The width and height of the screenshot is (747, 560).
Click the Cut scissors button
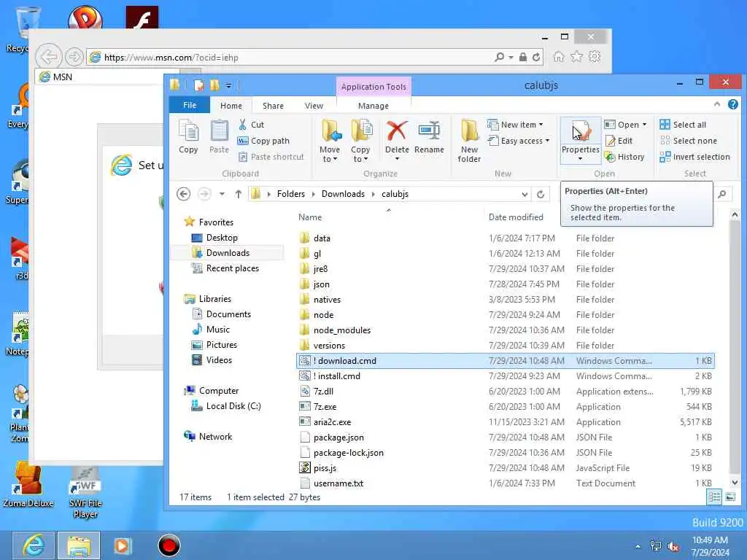click(x=251, y=125)
